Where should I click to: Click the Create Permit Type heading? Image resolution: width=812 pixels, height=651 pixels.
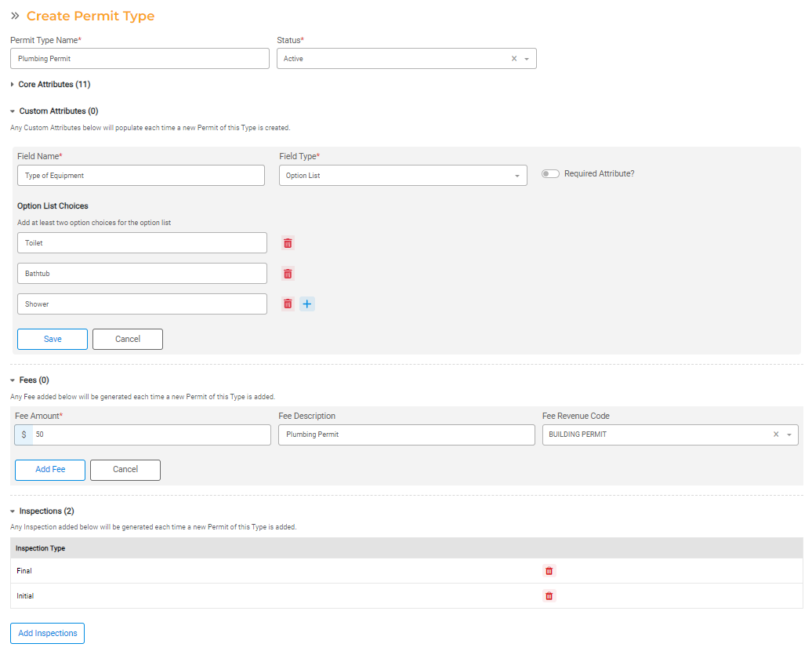[91, 16]
